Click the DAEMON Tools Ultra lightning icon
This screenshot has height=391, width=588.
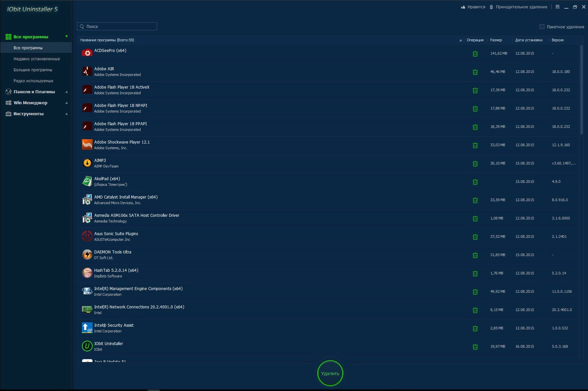pos(87,254)
